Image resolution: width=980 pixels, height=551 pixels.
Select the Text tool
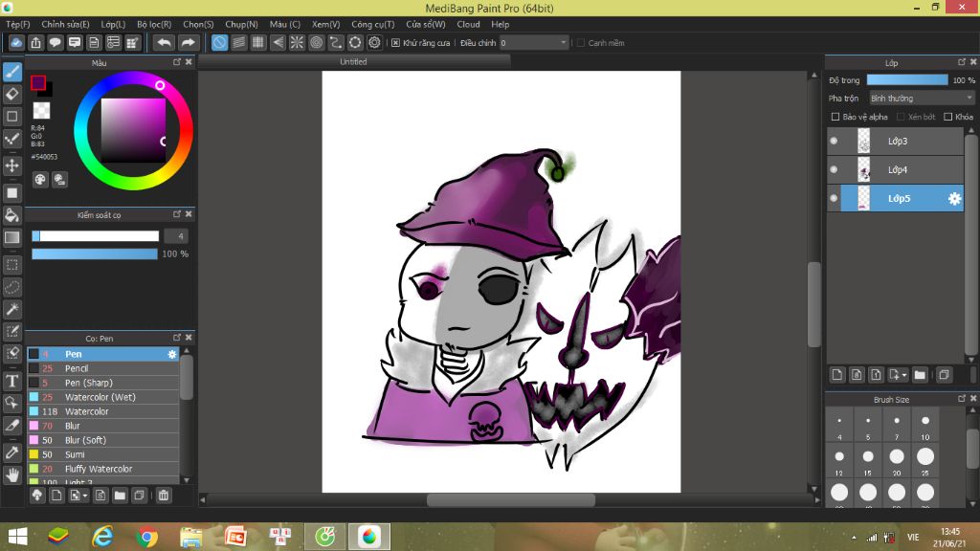(11, 381)
